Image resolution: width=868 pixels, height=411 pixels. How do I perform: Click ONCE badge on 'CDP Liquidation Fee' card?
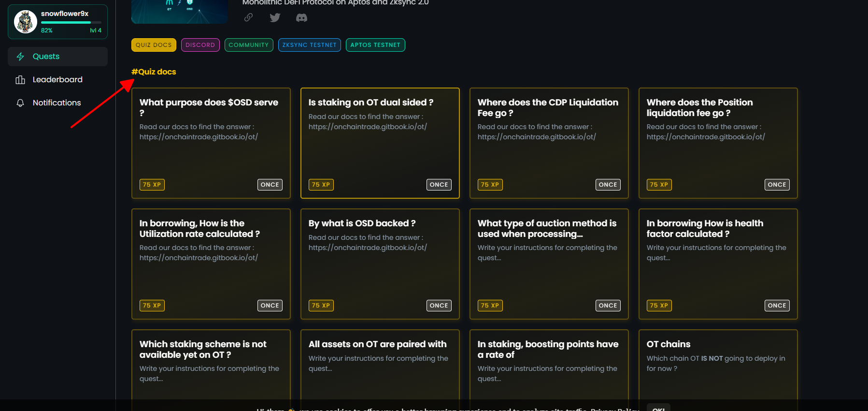(608, 185)
